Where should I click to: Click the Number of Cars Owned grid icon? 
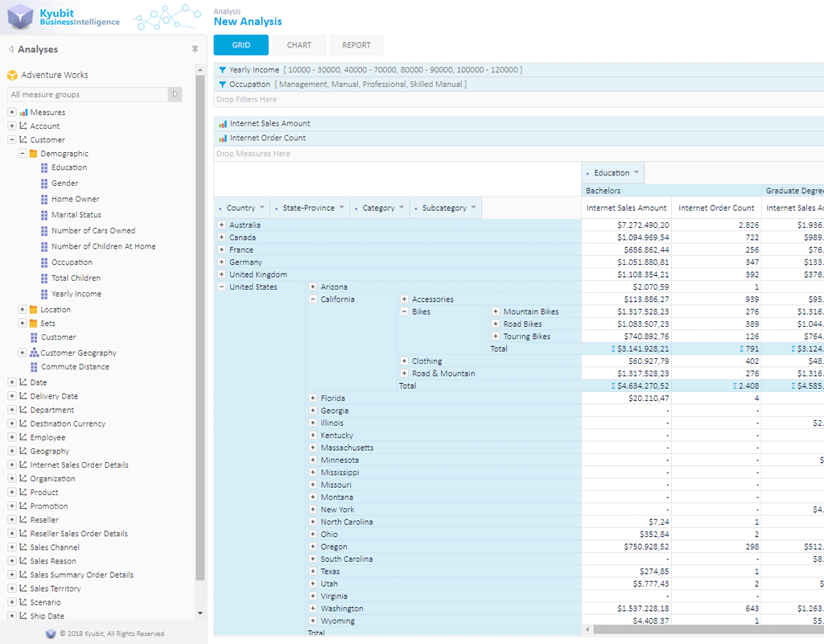click(44, 231)
